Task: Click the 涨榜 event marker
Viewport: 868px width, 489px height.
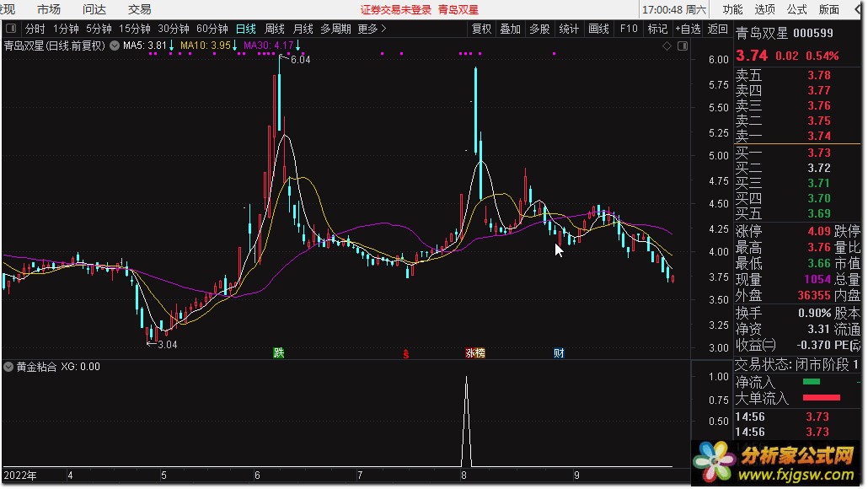Action: [475, 352]
